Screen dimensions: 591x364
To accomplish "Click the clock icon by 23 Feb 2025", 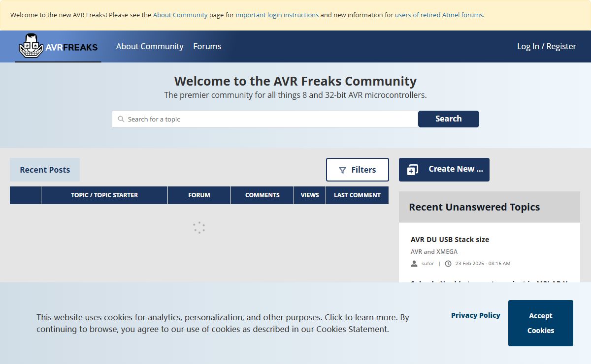I will click(448, 264).
